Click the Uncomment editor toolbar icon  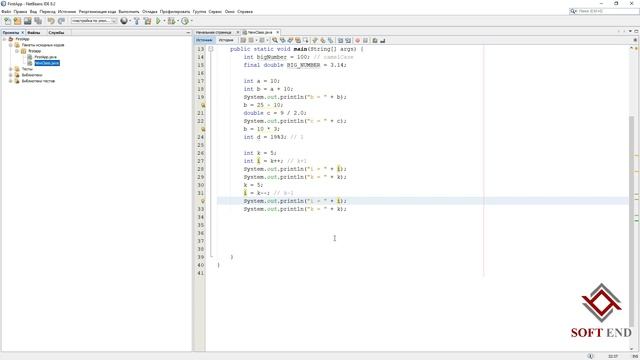382,40
